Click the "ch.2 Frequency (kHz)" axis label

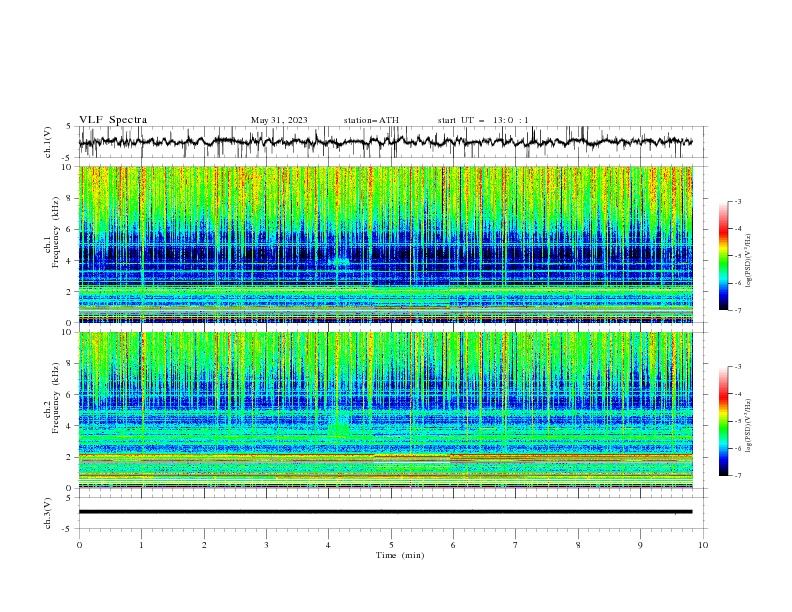[51, 398]
